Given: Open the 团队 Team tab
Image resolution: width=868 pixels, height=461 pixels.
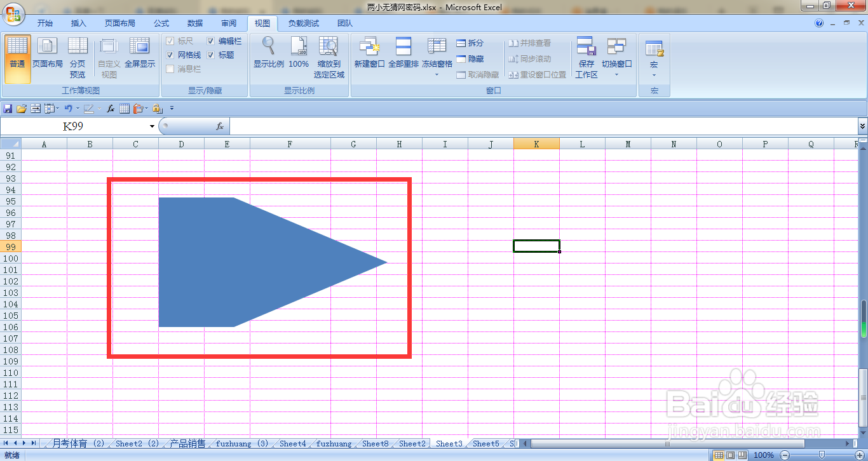Looking at the screenshot, I should pyautogui.click(x=345, y=23).
